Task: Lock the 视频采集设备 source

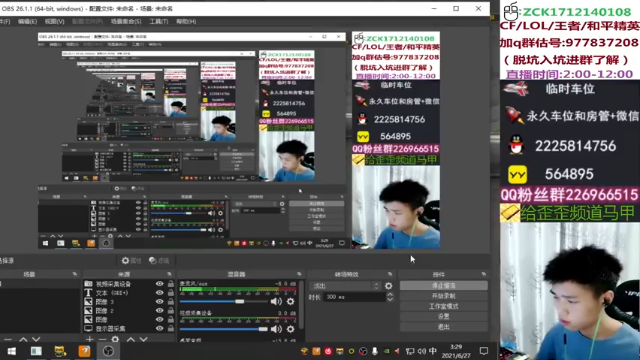Action: 171,284
